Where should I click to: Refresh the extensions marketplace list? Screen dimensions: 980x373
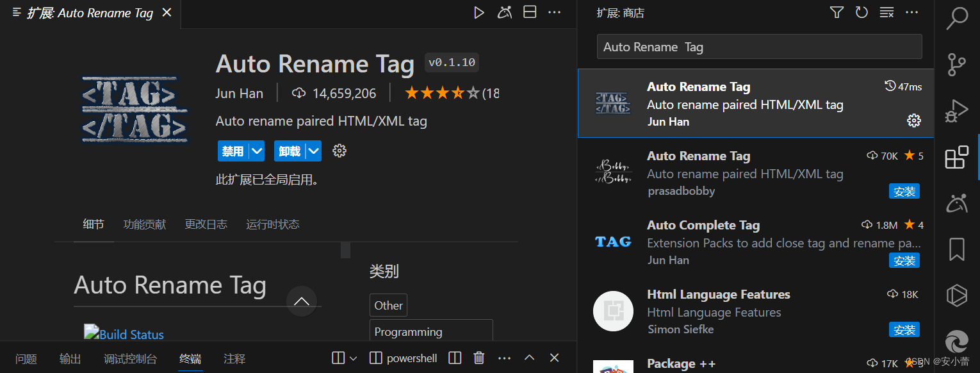(x=862, y=12)
